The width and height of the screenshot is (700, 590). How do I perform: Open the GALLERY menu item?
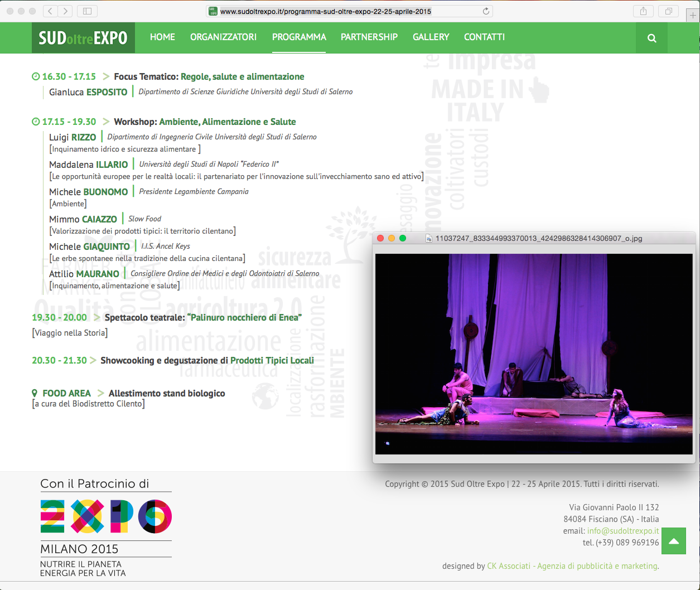click(x=431, y=37)
